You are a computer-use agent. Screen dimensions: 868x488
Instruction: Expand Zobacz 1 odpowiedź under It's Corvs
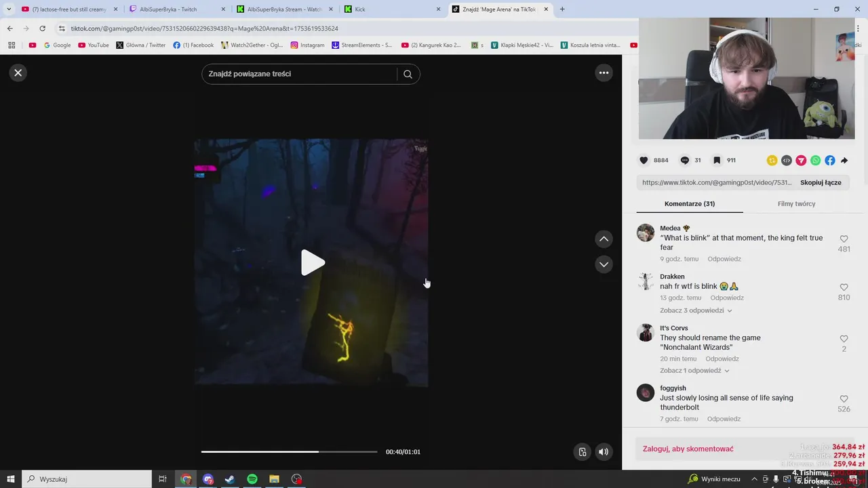point(694,371)
